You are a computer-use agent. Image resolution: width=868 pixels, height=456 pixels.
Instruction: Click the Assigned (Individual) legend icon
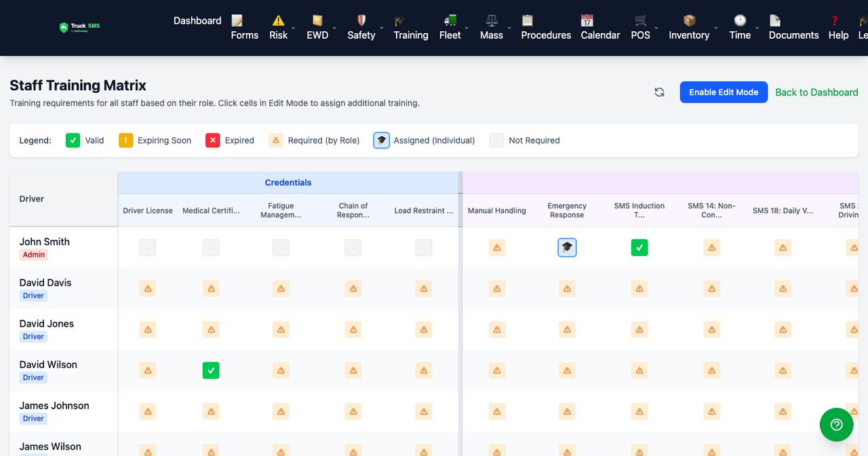pos(382,140)
